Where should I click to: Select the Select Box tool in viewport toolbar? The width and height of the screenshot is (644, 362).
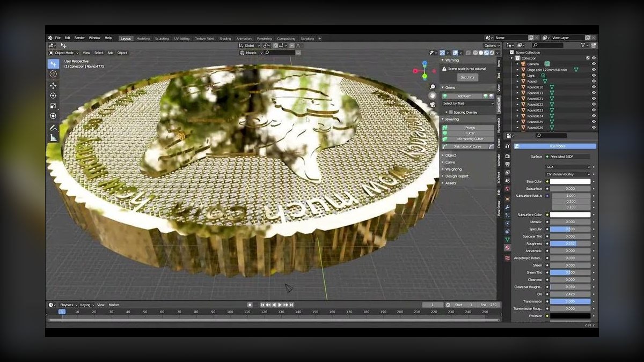tap(53, 64)
